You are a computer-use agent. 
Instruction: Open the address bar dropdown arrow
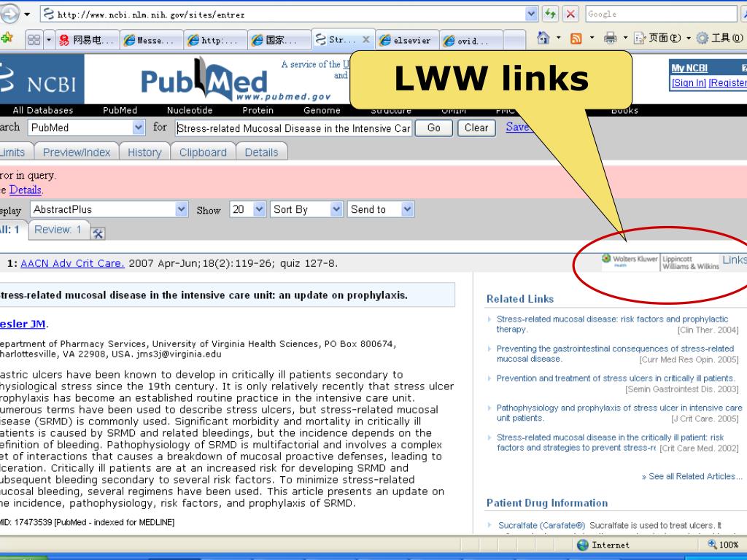(x=531, y=15)
